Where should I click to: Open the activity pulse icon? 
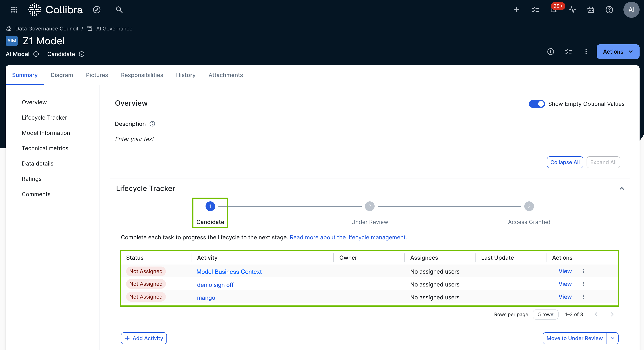572,10
